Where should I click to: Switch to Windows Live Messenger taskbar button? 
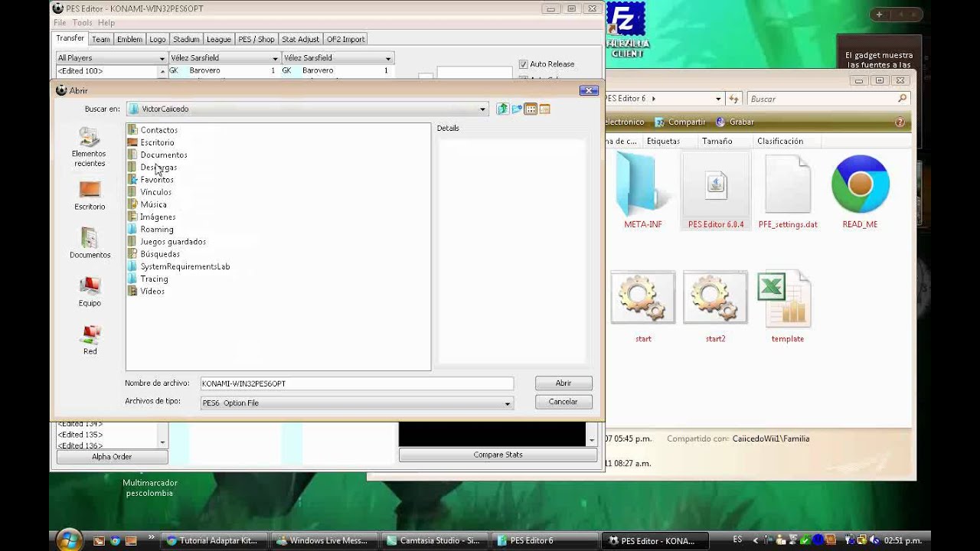325,540
